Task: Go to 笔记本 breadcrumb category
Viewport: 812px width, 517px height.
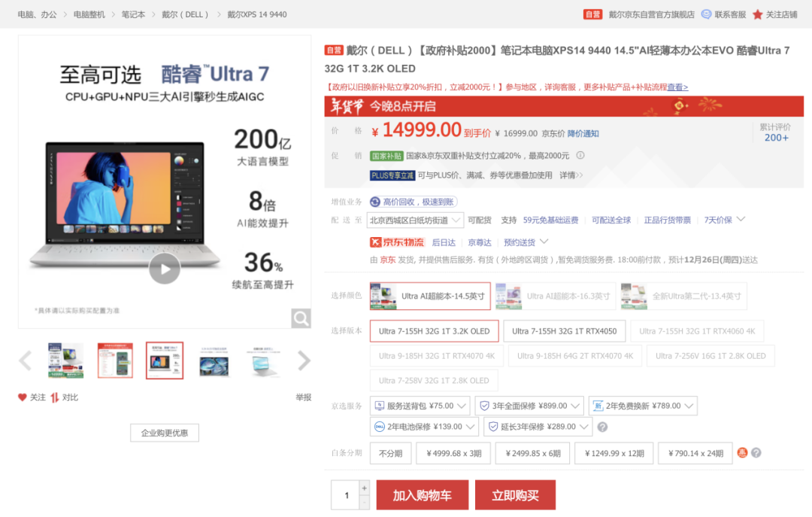Action: point(133,14)
